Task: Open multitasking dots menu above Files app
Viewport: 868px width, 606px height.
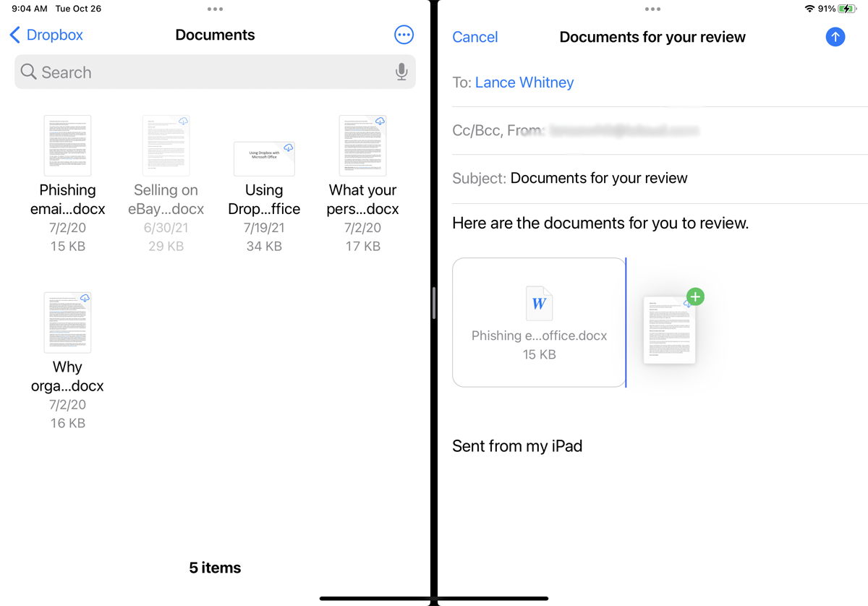Action: (x=215, y=9)
